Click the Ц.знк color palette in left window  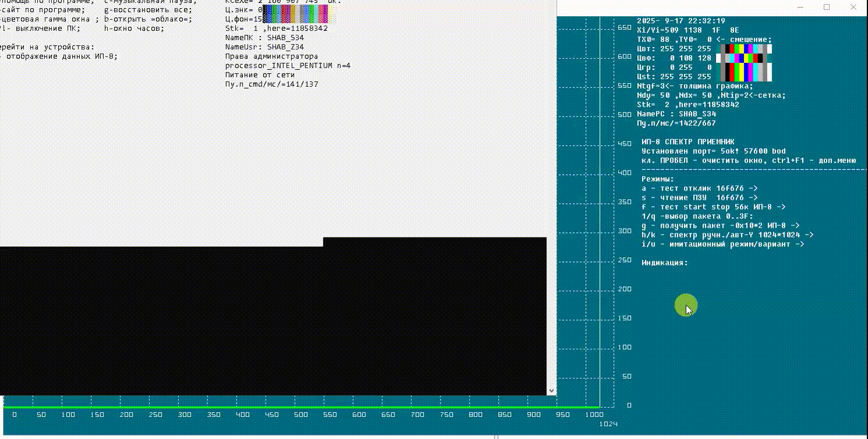click(x=295, y=10)
